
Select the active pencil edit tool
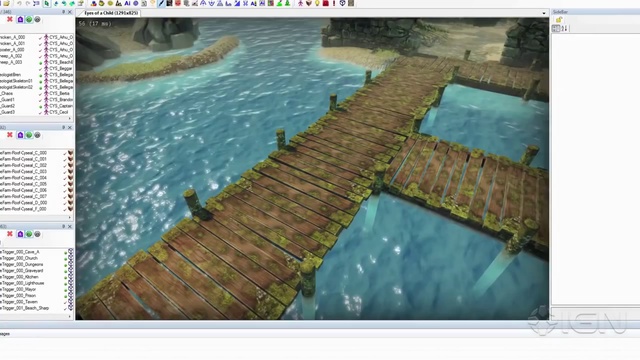point(161,3)
